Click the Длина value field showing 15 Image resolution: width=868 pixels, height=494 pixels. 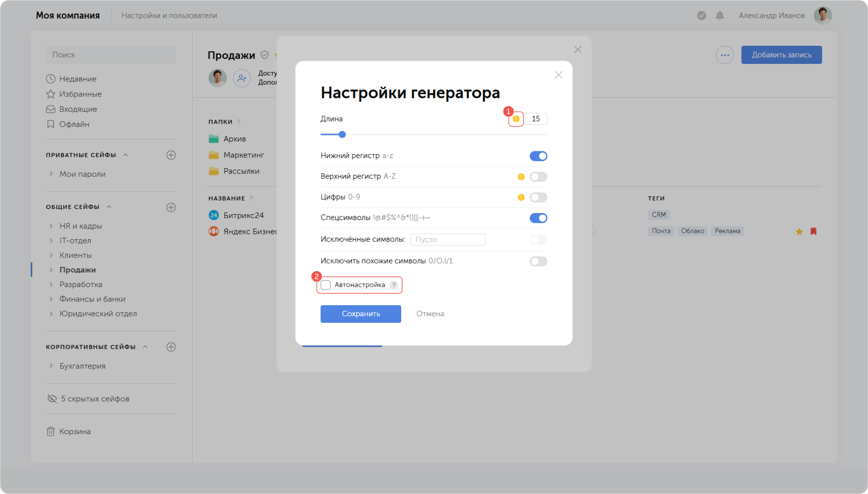pyautogui.click(x=536, y=119)
